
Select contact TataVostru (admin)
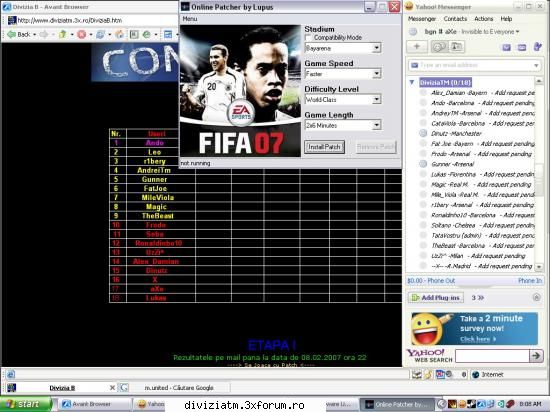tap(456, 235)
